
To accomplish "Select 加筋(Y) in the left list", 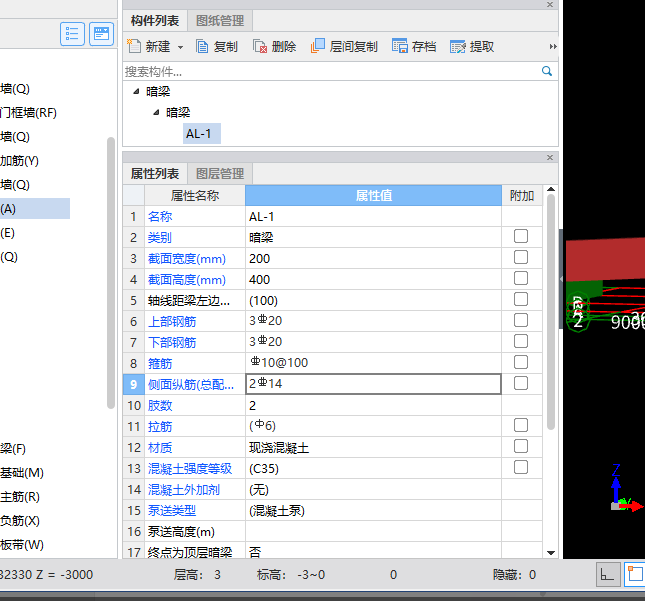I will [19, 160].
